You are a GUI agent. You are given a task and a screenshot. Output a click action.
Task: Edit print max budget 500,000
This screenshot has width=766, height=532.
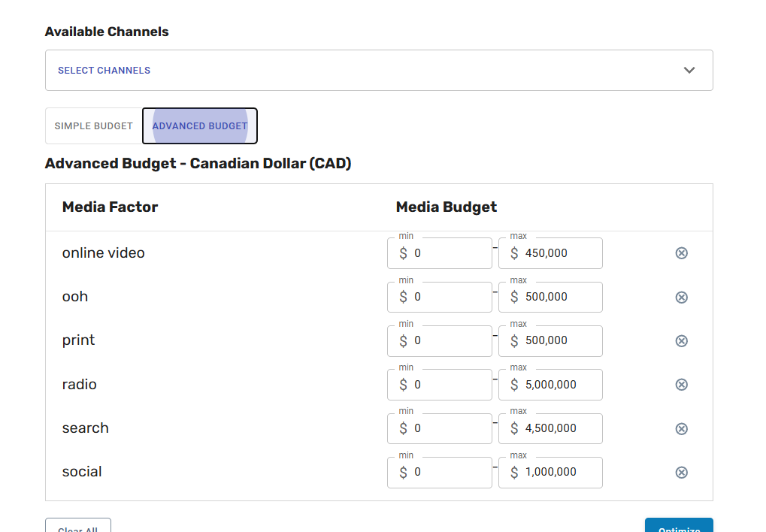550,340
